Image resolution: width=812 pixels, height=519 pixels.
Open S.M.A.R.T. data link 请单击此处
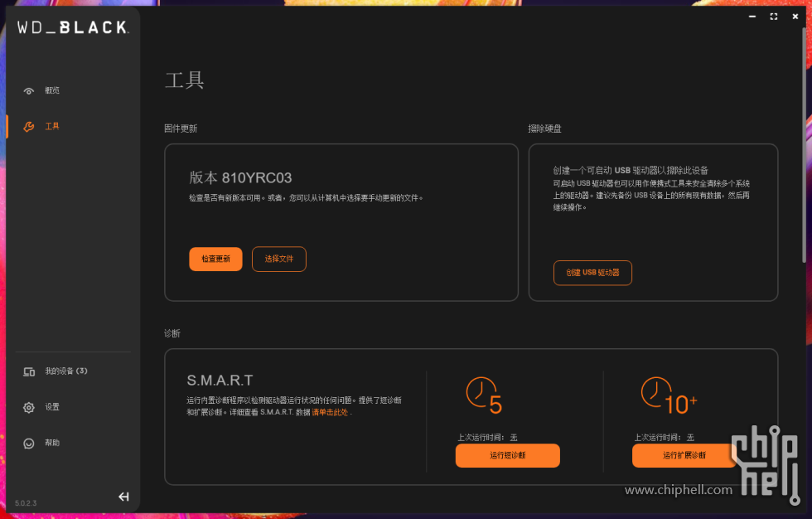[x=330, y=412]
